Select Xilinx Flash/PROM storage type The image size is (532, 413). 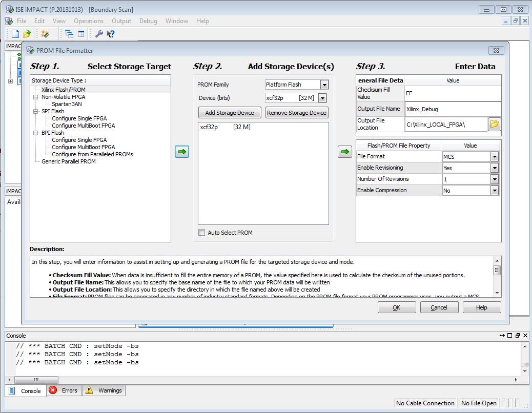click(64, 90)
